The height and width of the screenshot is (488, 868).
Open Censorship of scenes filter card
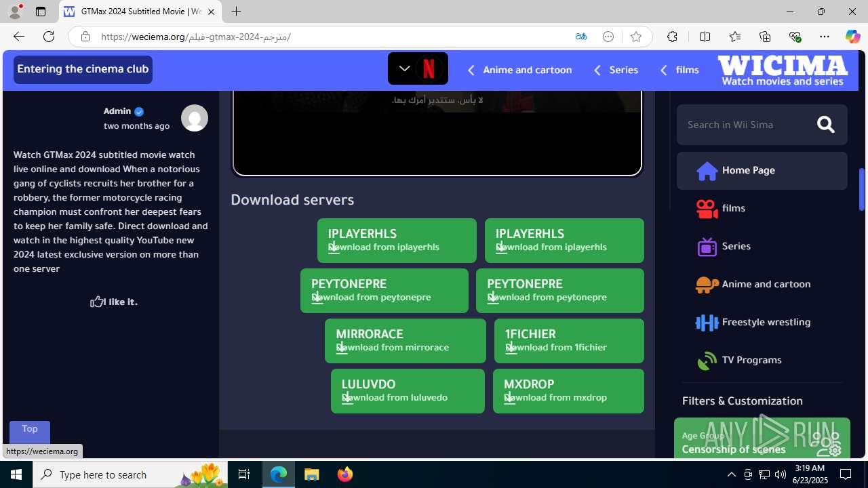762,438
